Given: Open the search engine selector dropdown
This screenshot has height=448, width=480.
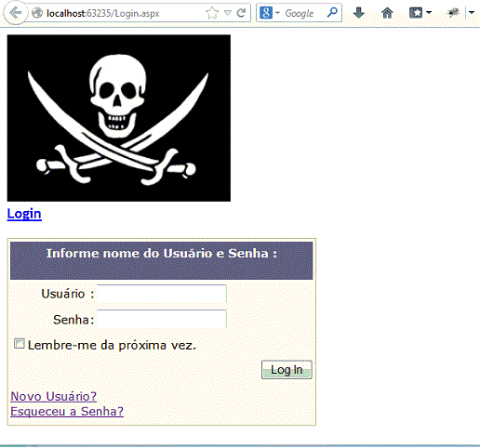Looking at the screenshot, I should tap(277, 13).
